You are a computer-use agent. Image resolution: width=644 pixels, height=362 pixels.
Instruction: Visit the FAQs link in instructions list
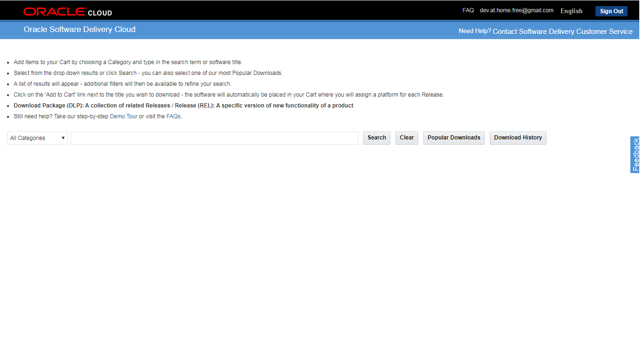click(x=173, y=116)
